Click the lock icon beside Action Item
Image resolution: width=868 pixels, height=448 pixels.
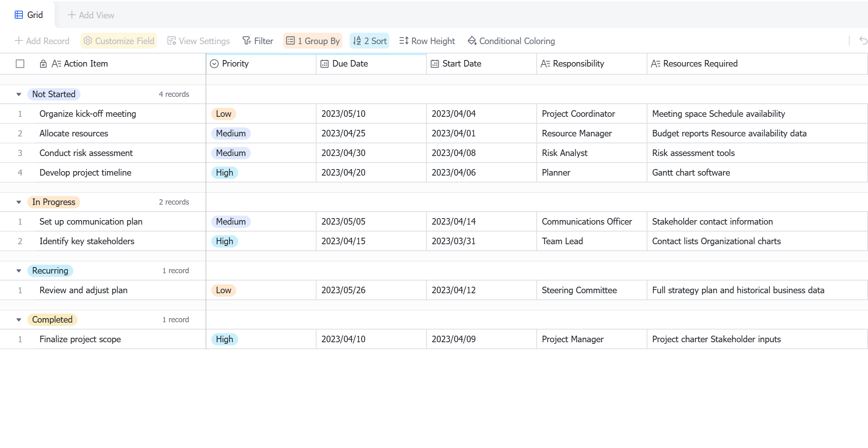[43, 64]
